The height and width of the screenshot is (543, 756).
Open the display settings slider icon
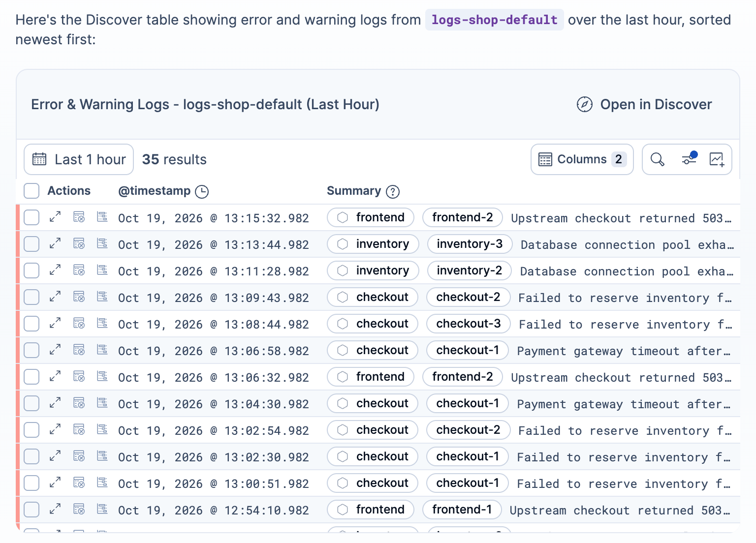click(x=689, y=158)
